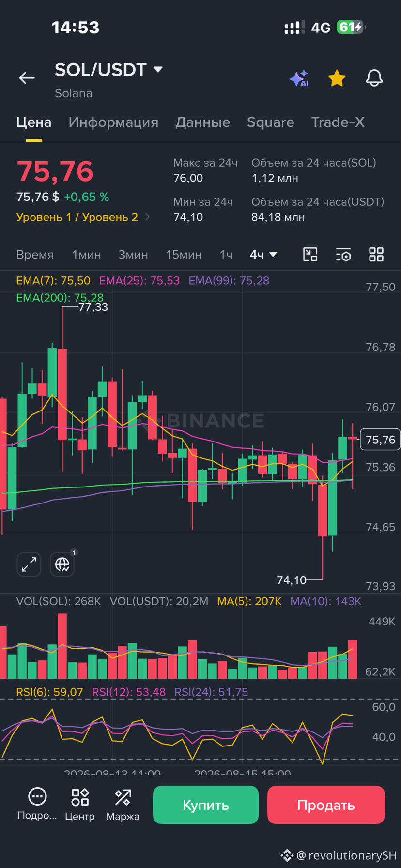The height and width of the screenshot is (868, 401).
Task: Open the Центр icon in bottom bar
Action: (80, 804)
